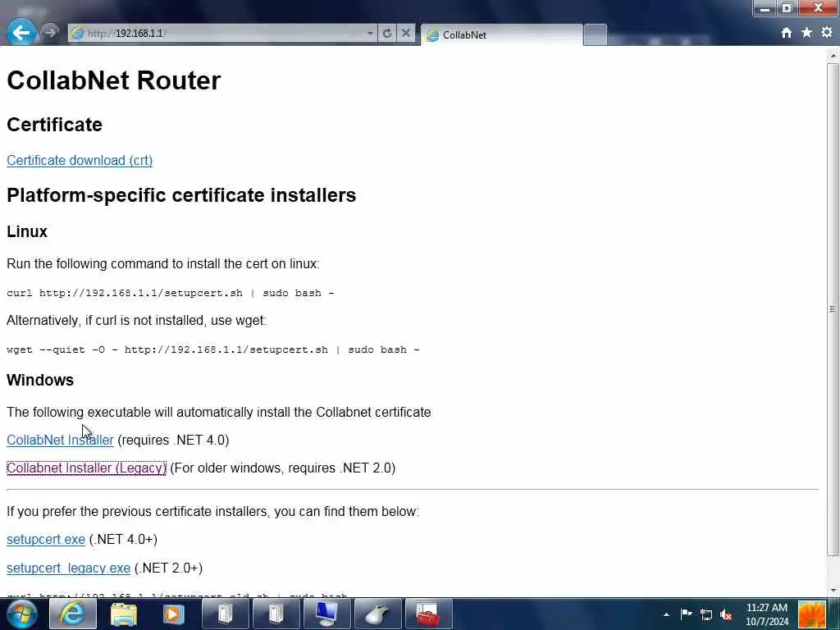840x630 pixels.
Task: Click the vertical scrollbar thumb
Action: [833, 309]
